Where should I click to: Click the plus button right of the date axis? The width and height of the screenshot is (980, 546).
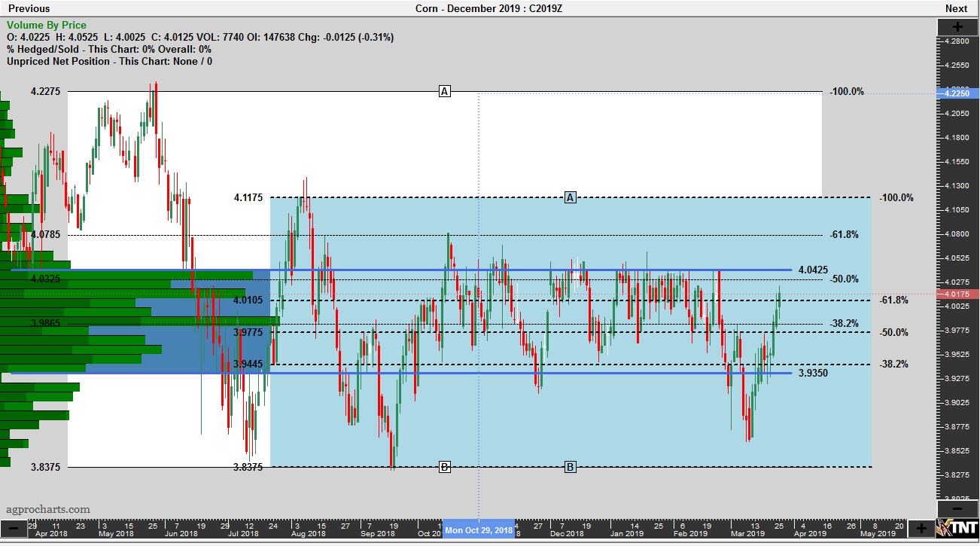[922, 527]
